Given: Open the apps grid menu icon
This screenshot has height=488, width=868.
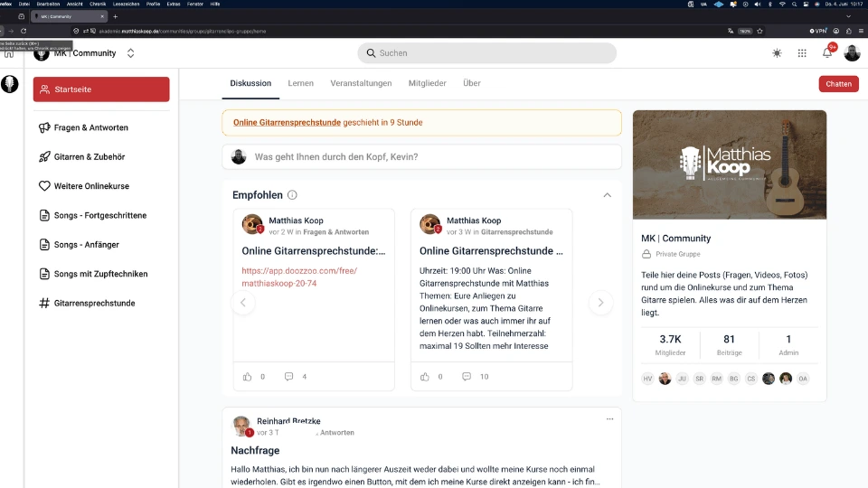Looking at the screenshot, I should [x=802, y=53].
